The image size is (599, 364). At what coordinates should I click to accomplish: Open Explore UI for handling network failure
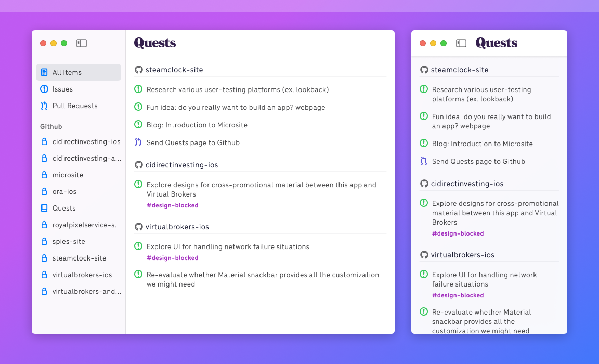pyautogui.click(x=228, y=247)
